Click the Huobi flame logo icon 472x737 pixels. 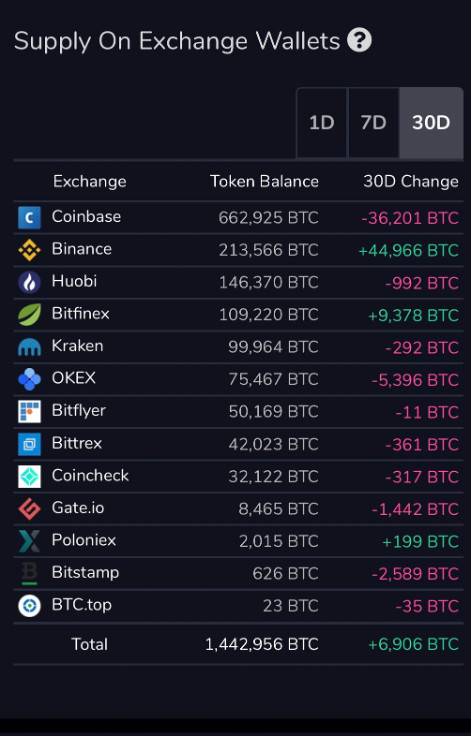click(x=29, y=282)
